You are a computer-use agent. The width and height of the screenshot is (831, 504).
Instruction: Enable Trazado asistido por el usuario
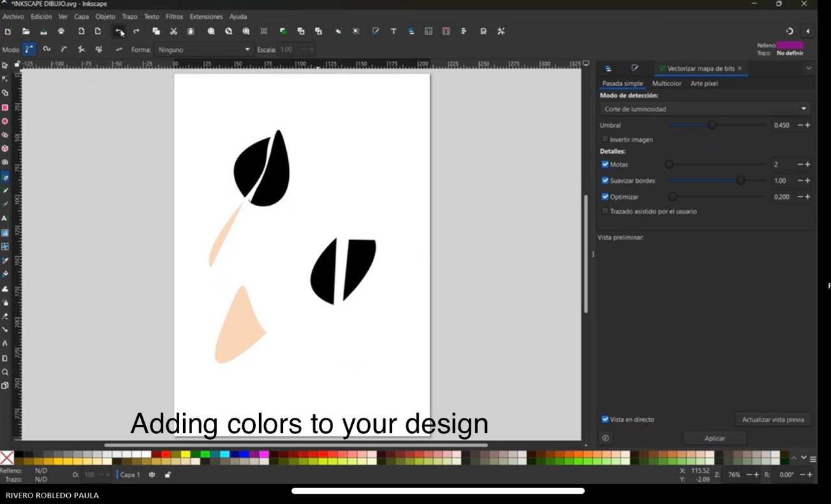click(605, 211)
